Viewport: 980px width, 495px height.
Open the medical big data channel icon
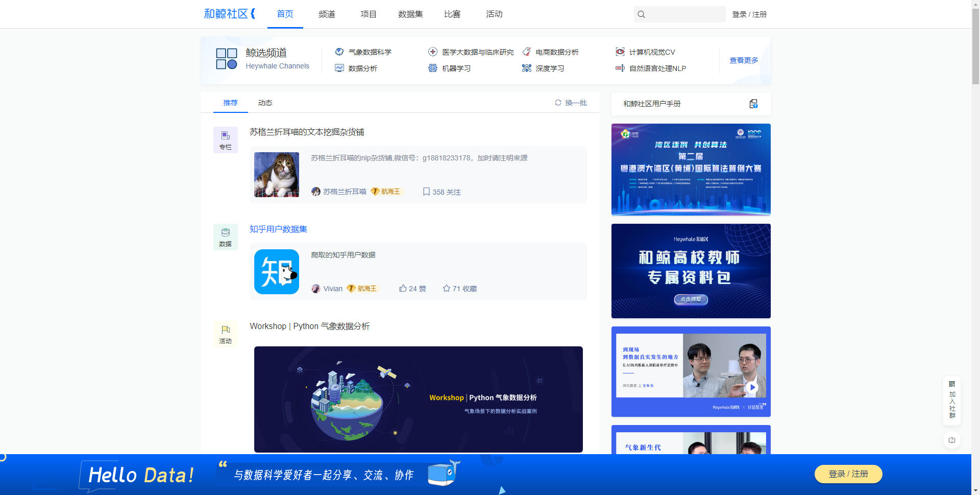coord(433,52)
